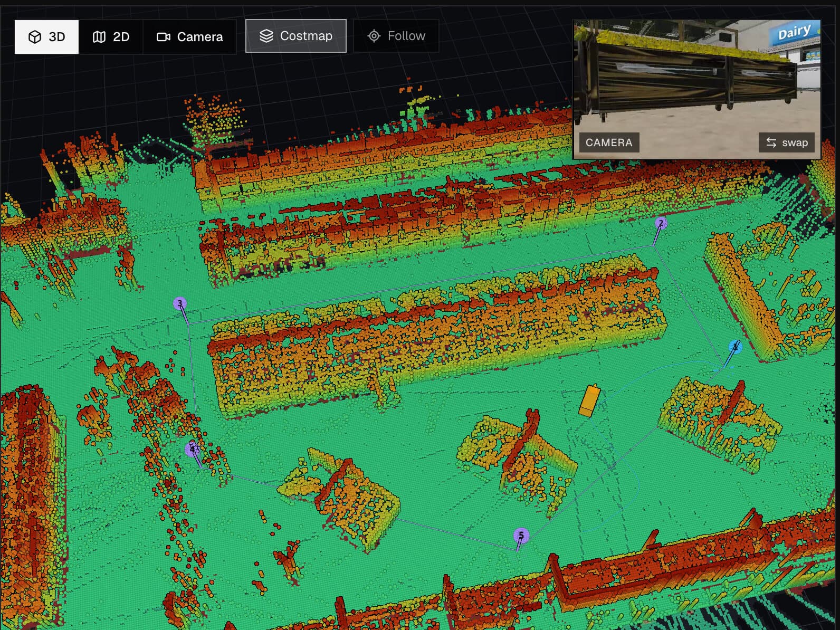Image resolution: width=840 pixels, height=630 pixels.
Task: Open the camera feed thumbnail
Action: click(x=697, y=89)
